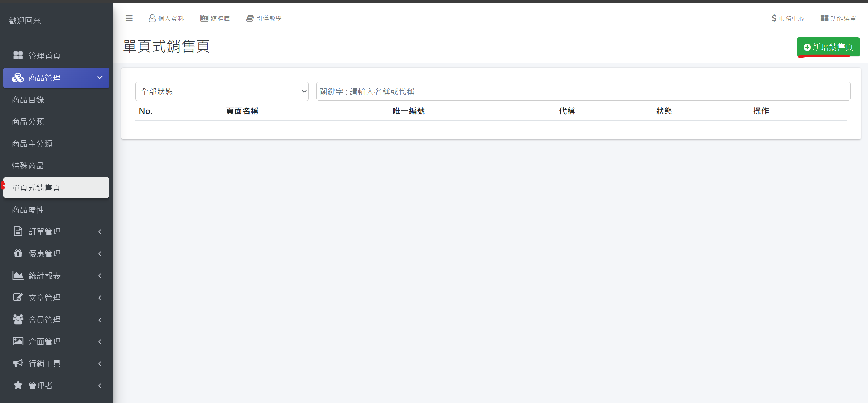
Task: Open the 引導教學 book icon
Action: [250, 18]
